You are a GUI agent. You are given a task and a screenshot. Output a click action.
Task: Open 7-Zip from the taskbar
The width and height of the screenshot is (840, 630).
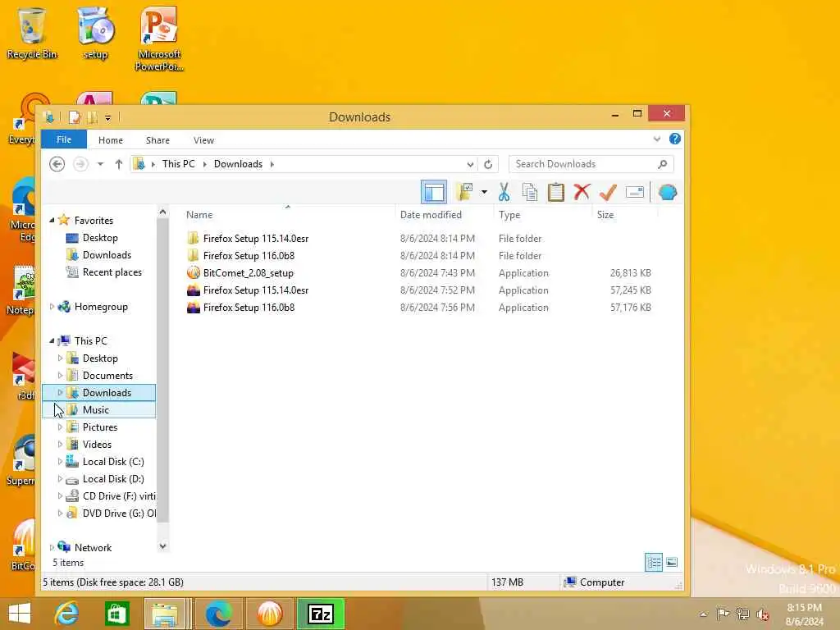click(321, 614)
